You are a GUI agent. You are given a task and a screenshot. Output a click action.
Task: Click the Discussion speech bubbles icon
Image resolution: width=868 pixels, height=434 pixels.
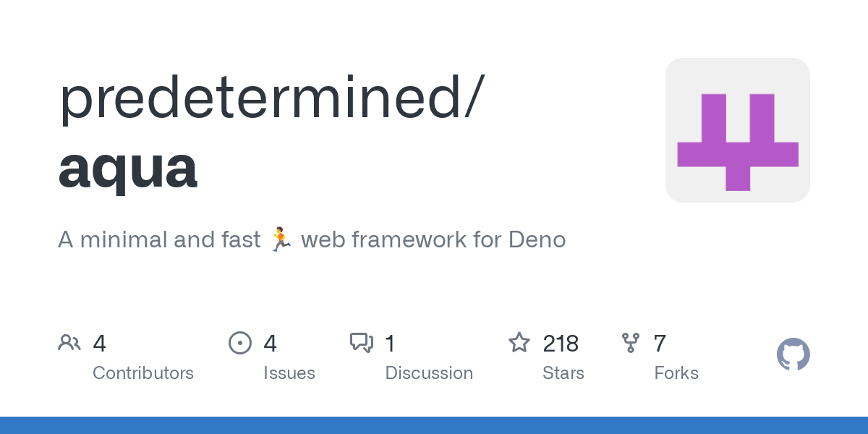(x=362, y=343)
